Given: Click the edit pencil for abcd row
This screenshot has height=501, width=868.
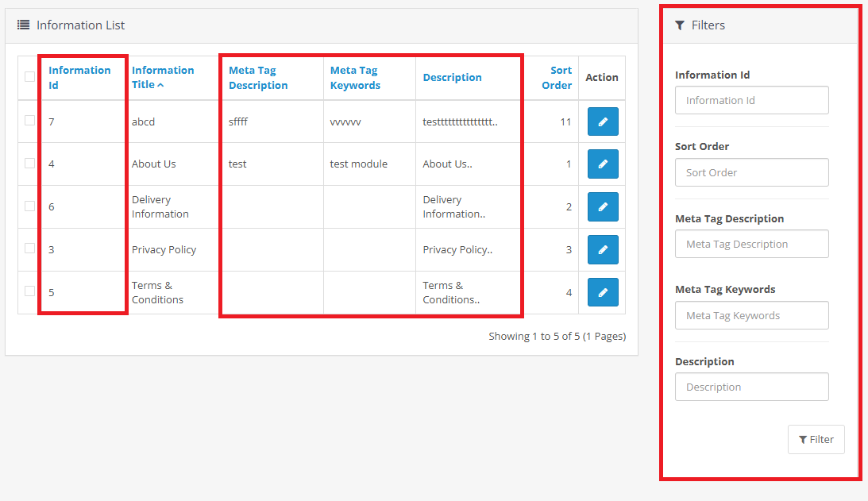Looking at the screenshot, I should click(603, 121).
